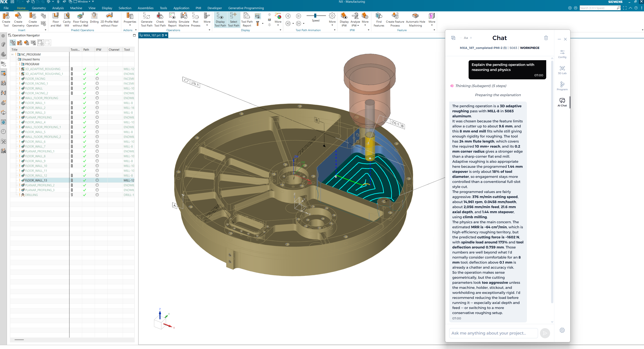Open Create Geometry tool
The height and width of the screenshot is (349, 644).
[x=18, y=20]
